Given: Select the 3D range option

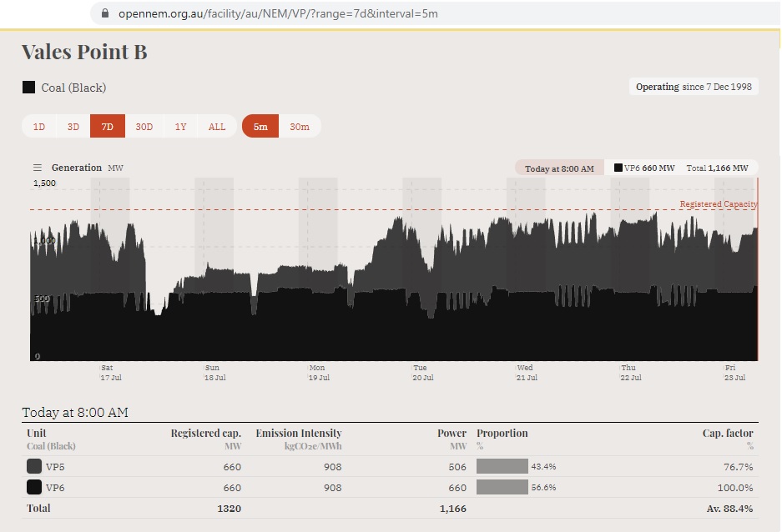Looking at the screenshot, I should click(73, 127).
